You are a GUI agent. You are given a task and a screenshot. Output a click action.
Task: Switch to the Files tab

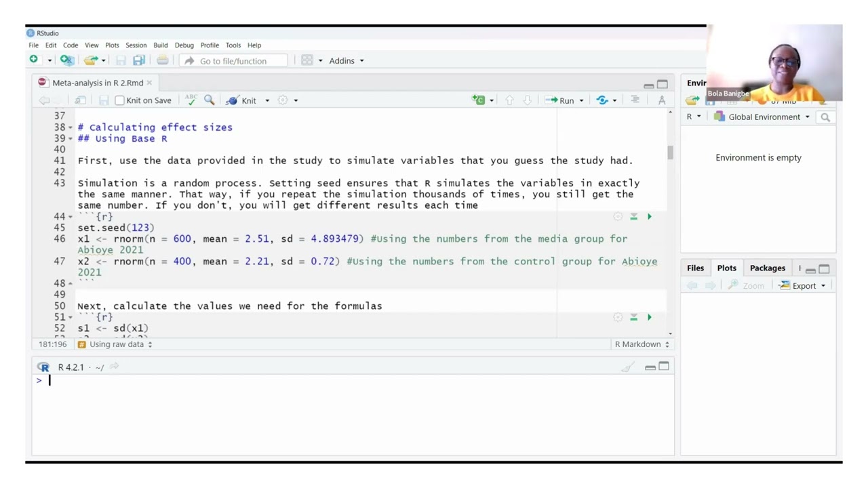695,268
